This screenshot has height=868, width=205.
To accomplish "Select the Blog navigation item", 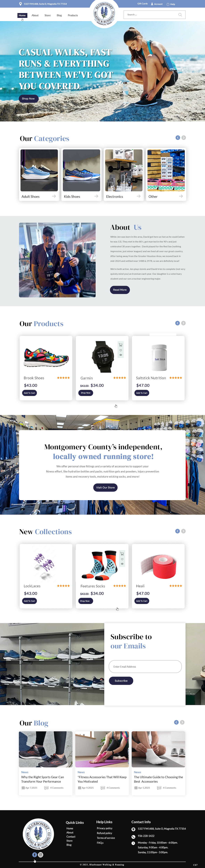I will pos(59,15).
